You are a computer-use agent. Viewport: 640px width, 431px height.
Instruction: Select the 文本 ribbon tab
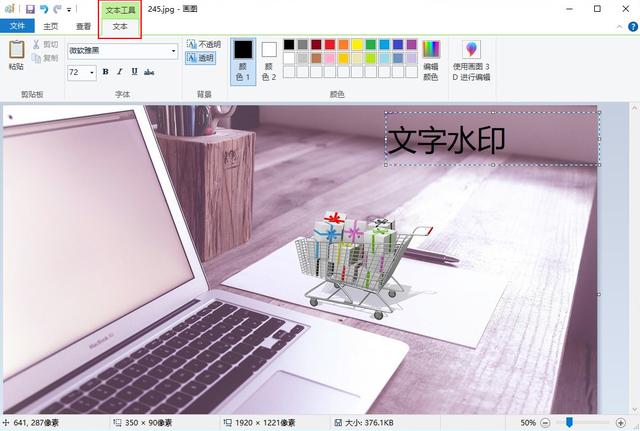pos(120,27)
